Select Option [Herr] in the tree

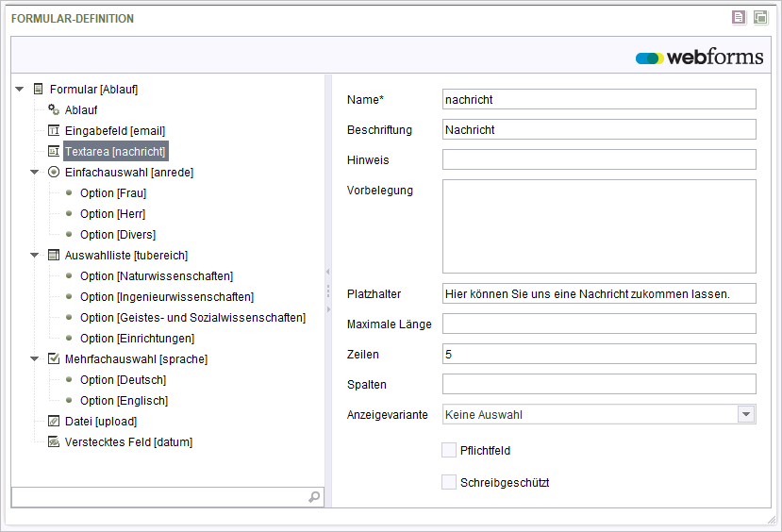(x=112, y=214)
